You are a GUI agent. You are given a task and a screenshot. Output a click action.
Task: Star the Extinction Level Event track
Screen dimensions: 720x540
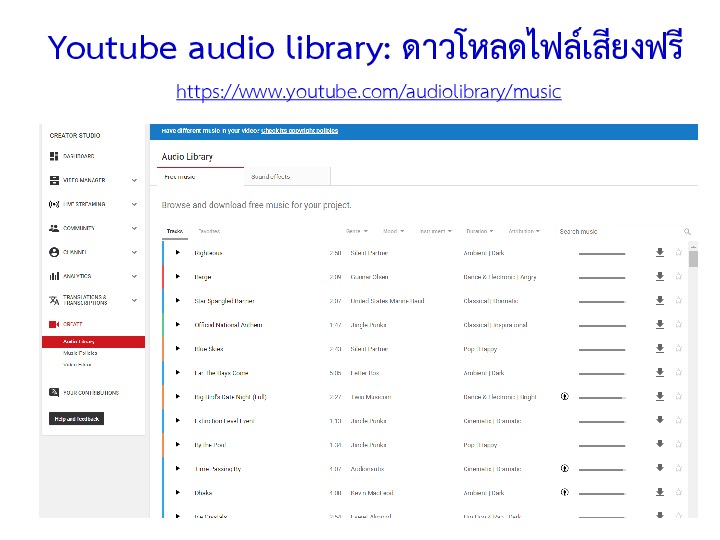[679, 420]
